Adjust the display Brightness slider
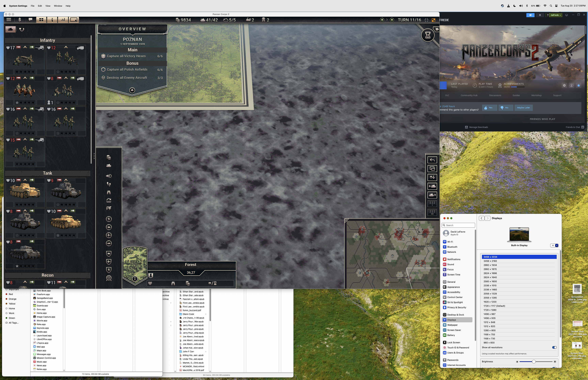The height and width of the screenshot is (380, 588). (x=534, y=361)
